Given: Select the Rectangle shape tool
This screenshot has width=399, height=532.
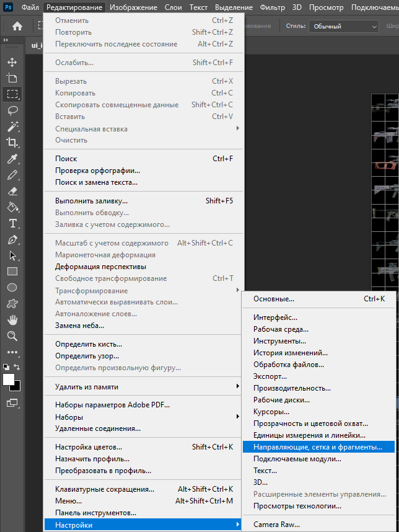Looking at the screenshot, I should coord(12,272).
